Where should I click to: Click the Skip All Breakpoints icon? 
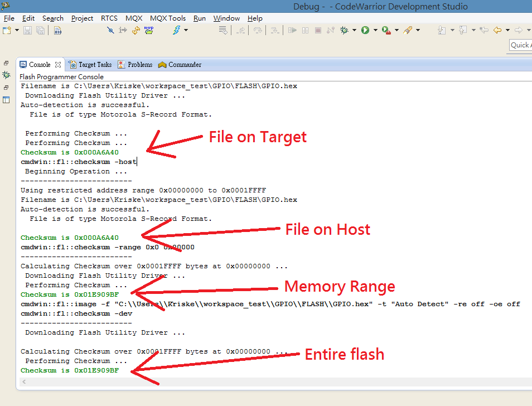click(x=110, y=31)
